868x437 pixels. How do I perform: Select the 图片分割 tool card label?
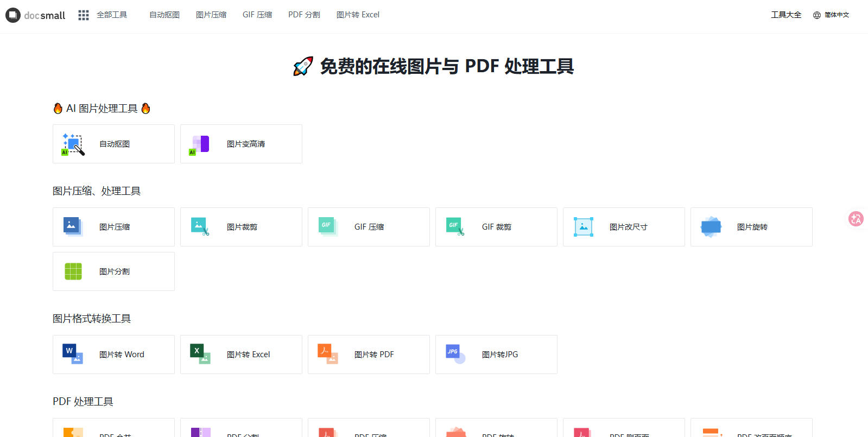[x=115, y=271]
